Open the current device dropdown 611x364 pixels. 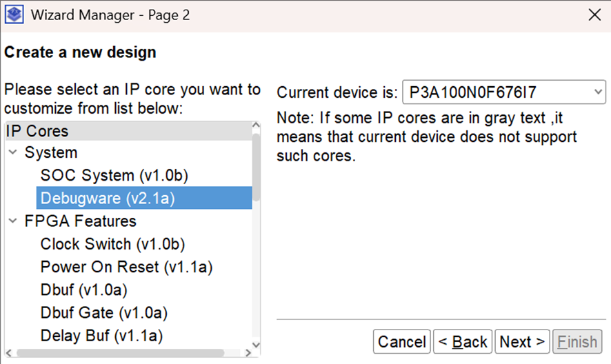coord(504,92)
